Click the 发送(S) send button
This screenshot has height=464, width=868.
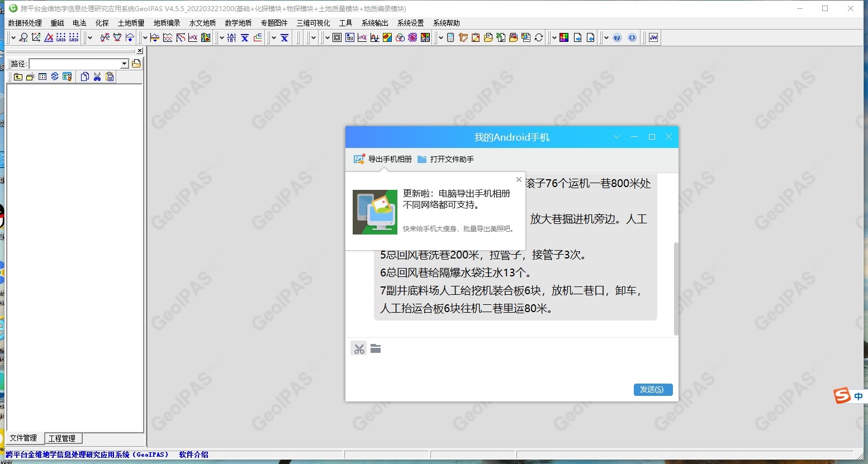click(653, 389)
